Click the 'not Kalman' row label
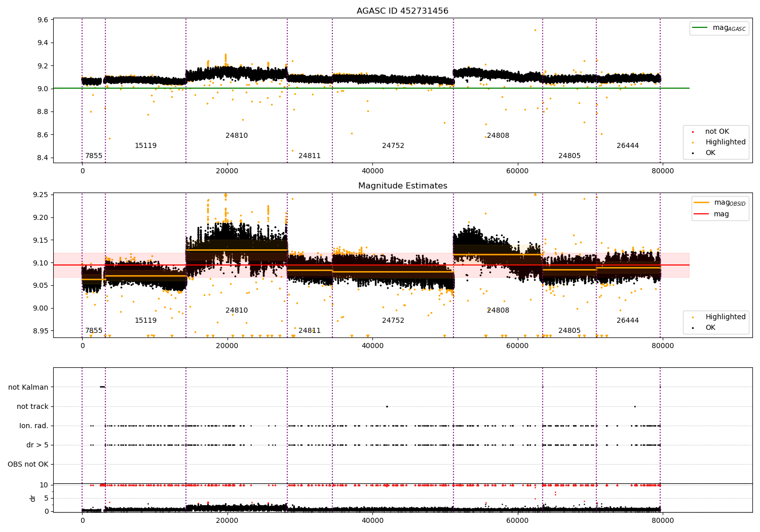 point(28,388)
